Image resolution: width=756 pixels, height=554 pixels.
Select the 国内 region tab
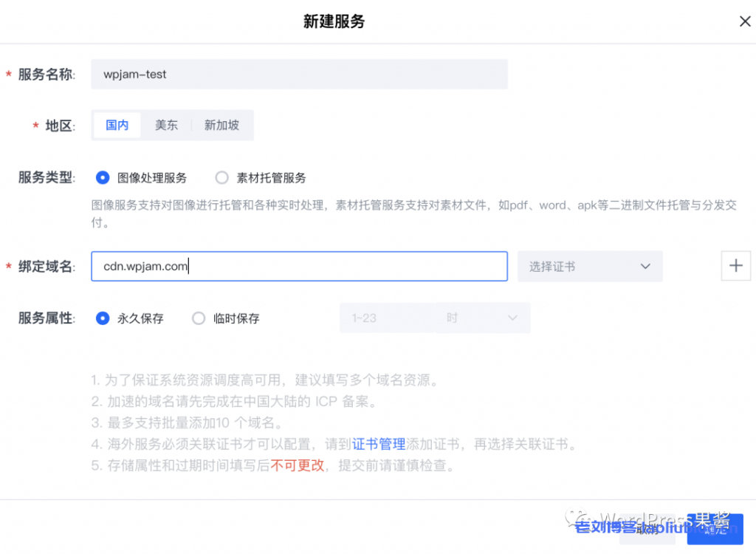pyautogui.click(x=116, y=125)
